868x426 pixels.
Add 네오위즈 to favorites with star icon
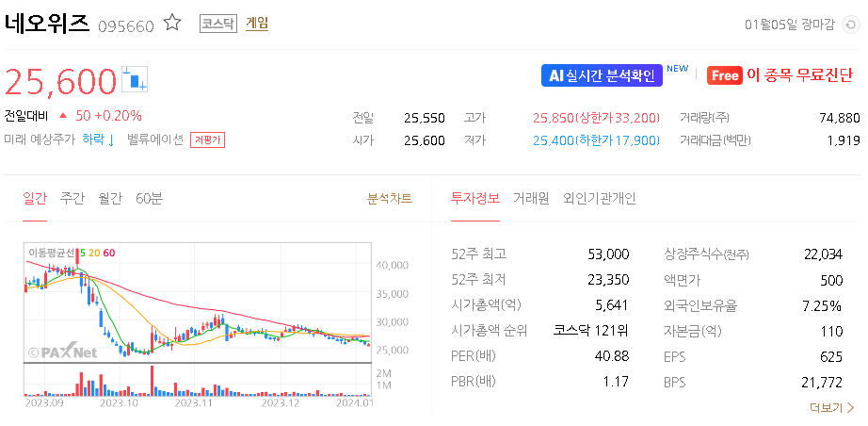pyautogui.click(x=172, y=24)
